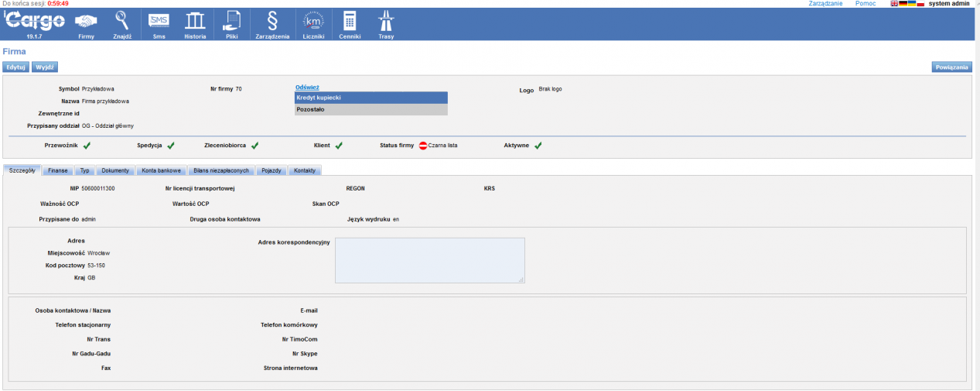Open the Sms module icon
The image size is (980, 391).
tap(159, 21)
